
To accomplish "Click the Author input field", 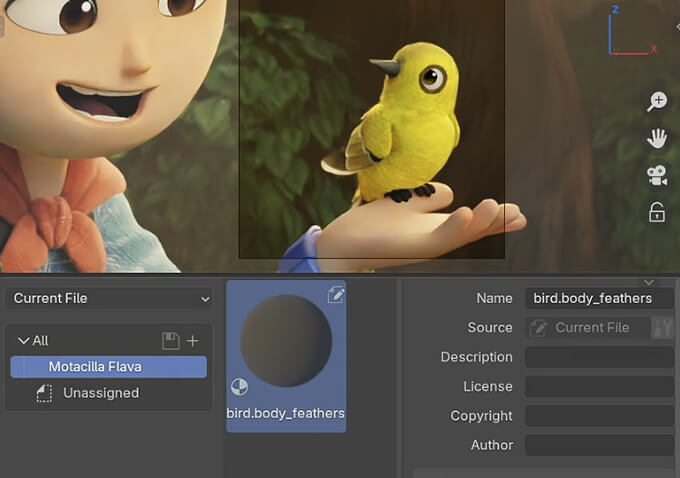I will 599,445.
